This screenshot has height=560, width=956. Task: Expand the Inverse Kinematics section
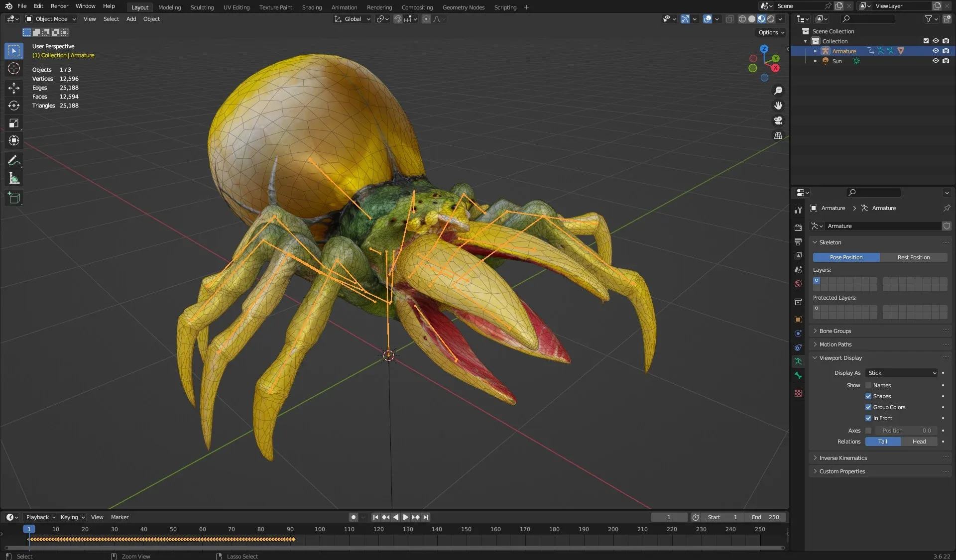842,458
